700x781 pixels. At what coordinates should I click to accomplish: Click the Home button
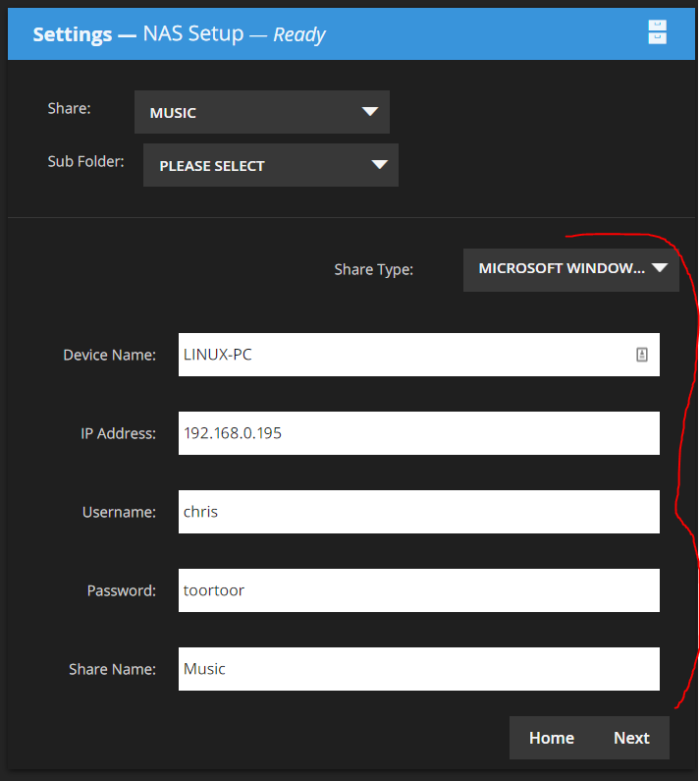(x=552, y=738)
